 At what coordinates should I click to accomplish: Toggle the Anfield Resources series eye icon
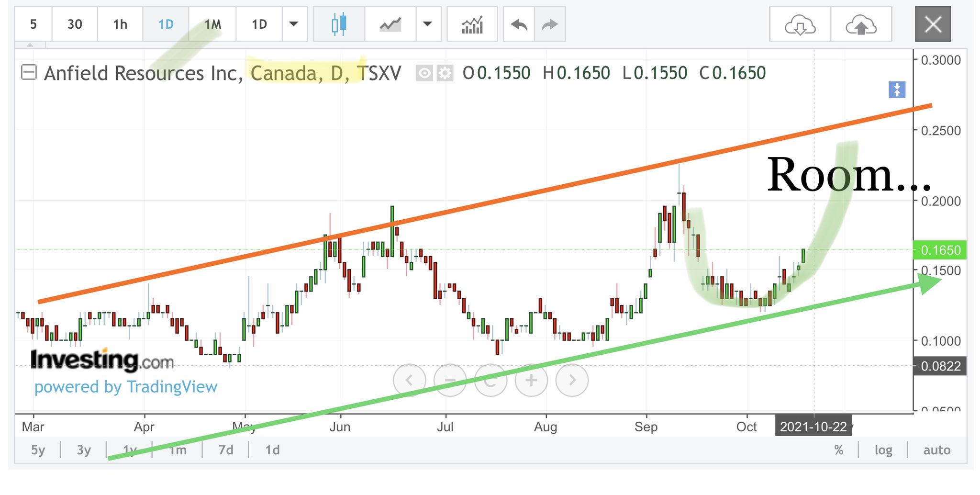click(x=424, y=73)
